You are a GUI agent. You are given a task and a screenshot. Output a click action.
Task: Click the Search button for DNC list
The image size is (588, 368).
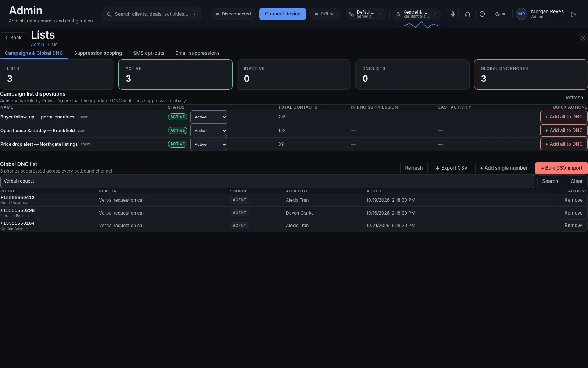pos(550,181)
